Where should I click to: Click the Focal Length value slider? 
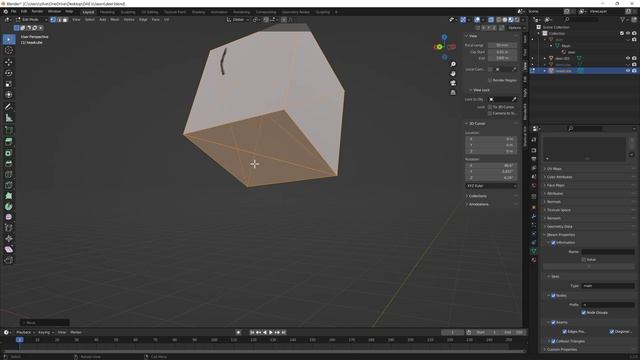(x=502, y=45)
